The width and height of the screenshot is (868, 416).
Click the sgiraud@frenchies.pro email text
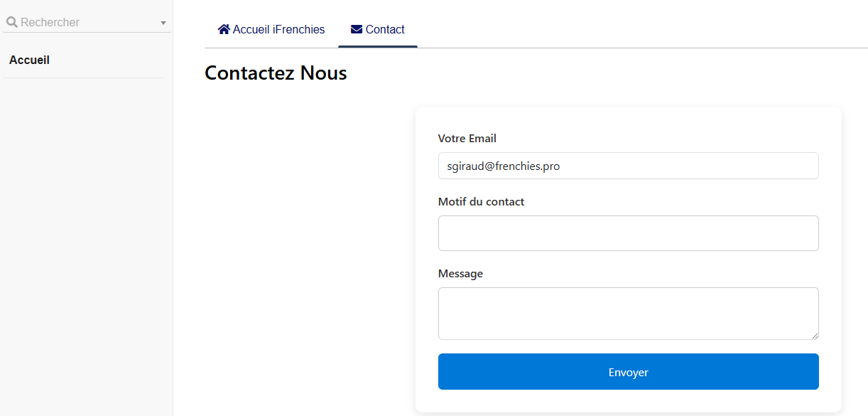(x=503, y=166)
